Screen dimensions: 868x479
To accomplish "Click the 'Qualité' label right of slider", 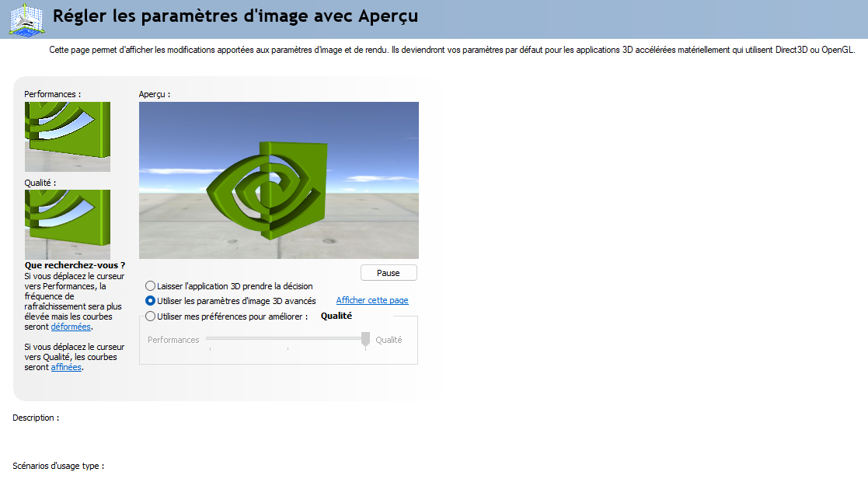I will (389, 340).
